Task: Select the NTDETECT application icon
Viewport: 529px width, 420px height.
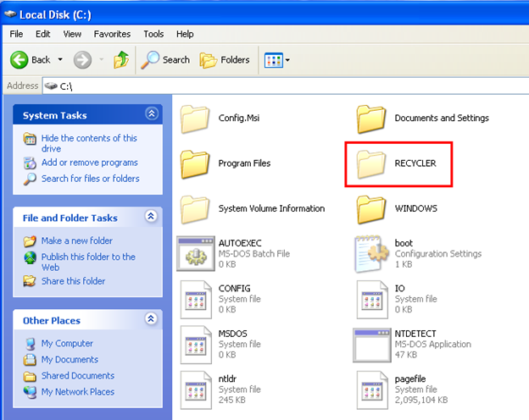Action: (x=372, y=344)
